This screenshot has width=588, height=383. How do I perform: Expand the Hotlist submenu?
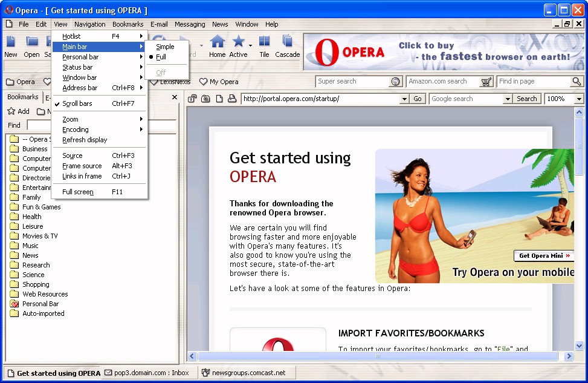(99, 36)
